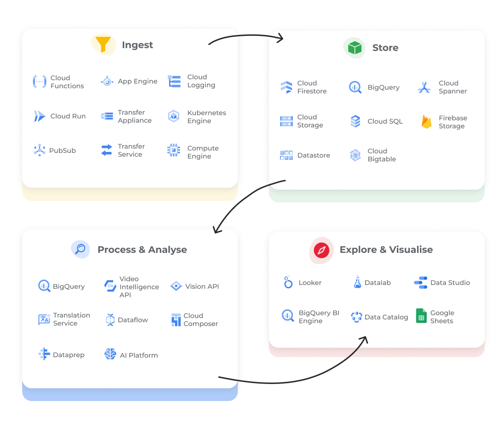
Task: Select the Transfer Service arrows icon
Action: tap(107, 150)
